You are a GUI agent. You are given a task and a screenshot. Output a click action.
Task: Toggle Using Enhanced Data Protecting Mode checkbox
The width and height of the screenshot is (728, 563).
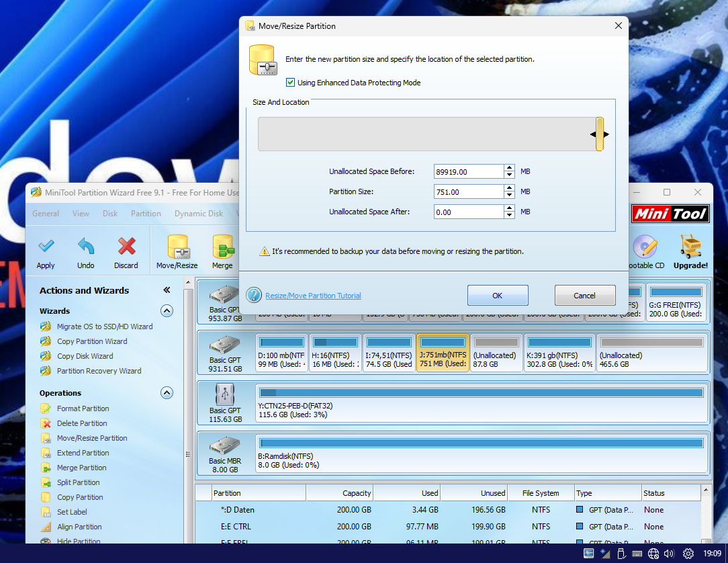291,83
